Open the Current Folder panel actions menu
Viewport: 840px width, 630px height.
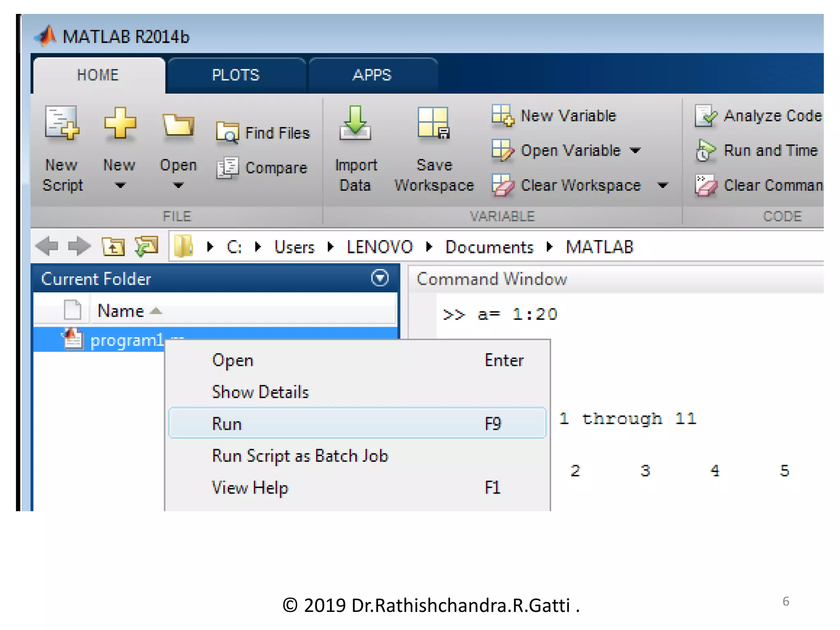click(379, 278)
